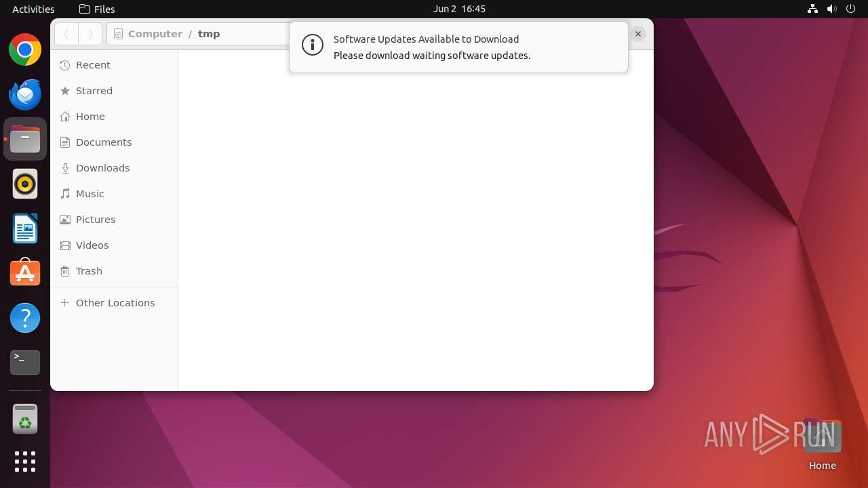Image resolution: width=868 pixels, height=488 pixels.
Task: Open Other Locations in the sidebar
Action: tap(114, 303)
